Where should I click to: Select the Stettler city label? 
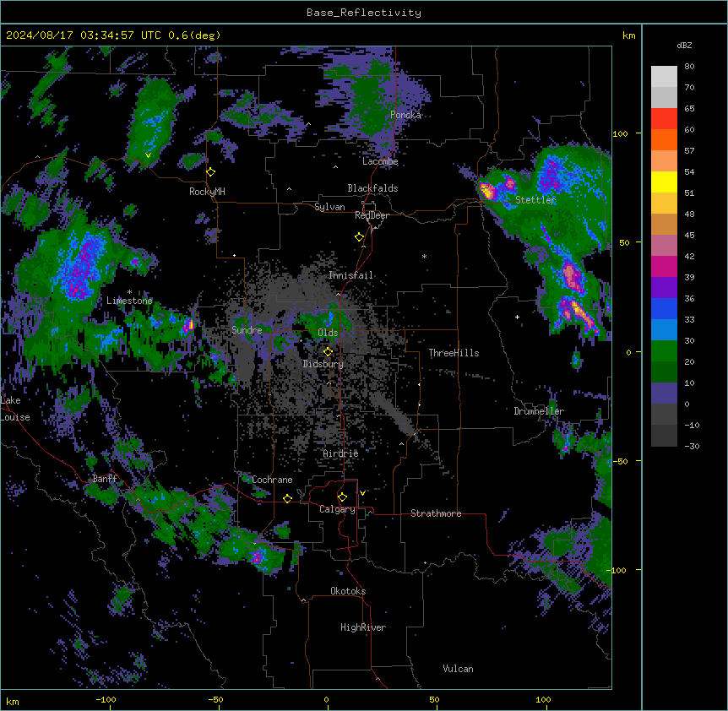click(x=535, y=200)
